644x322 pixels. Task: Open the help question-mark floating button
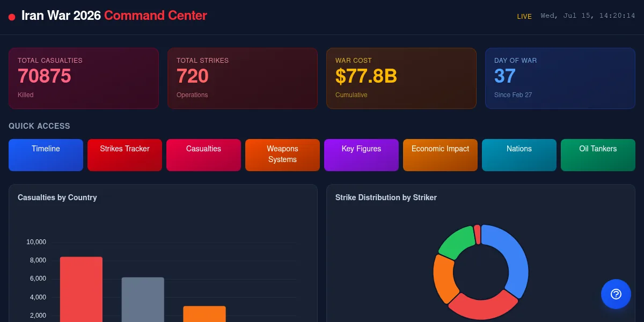[616, 294]
